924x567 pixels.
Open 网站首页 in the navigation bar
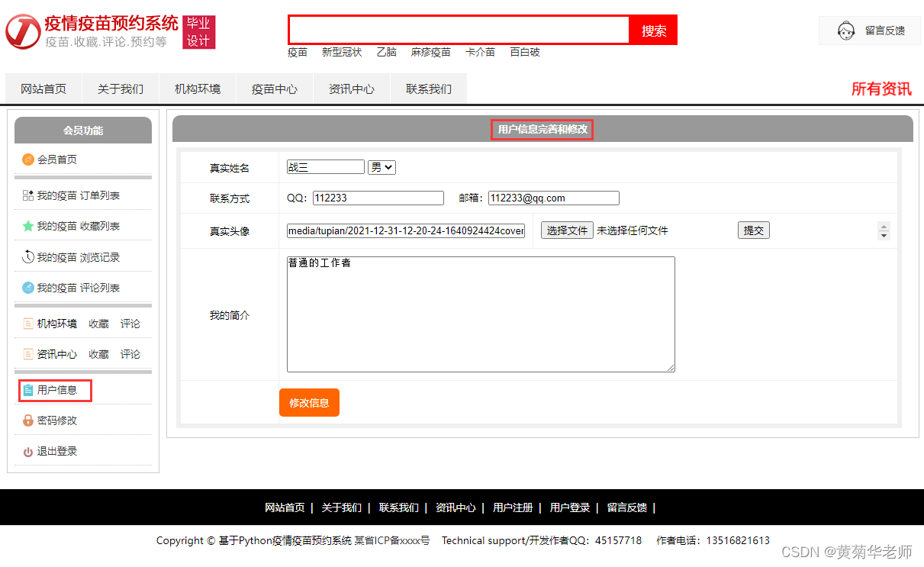pos(43,89)
